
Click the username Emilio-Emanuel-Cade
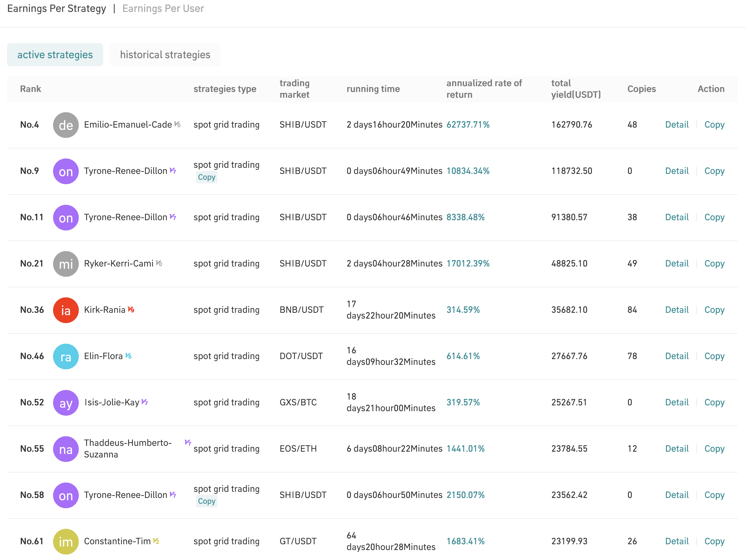128,125
